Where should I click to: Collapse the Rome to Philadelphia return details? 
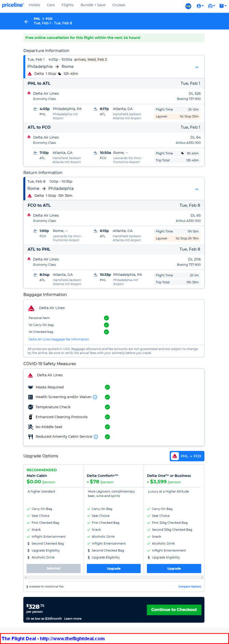pyautogui.click(x=197, y=189)
